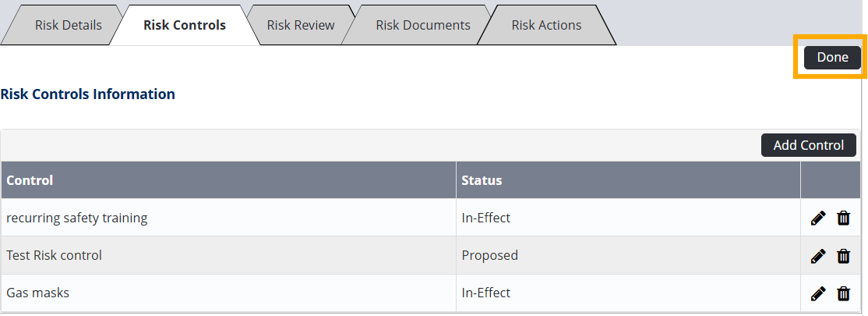Click the In-Effect status for Gas masks

(x=485, y=293)
